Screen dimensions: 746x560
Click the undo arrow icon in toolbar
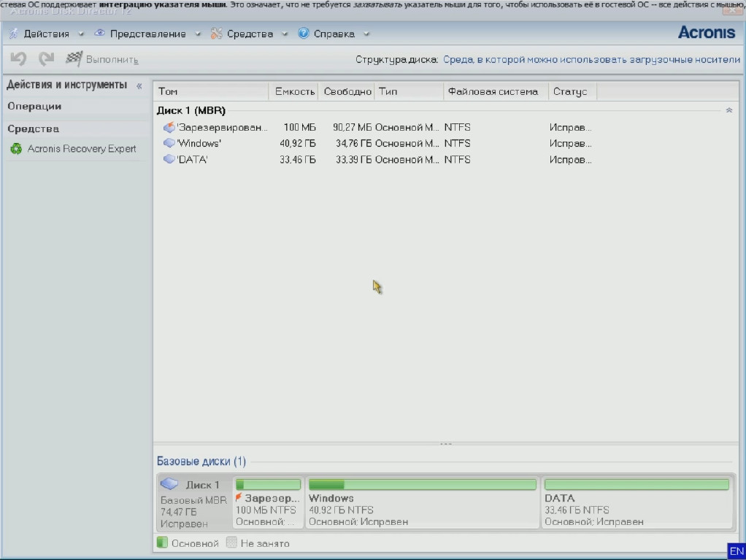click(18, 59)
